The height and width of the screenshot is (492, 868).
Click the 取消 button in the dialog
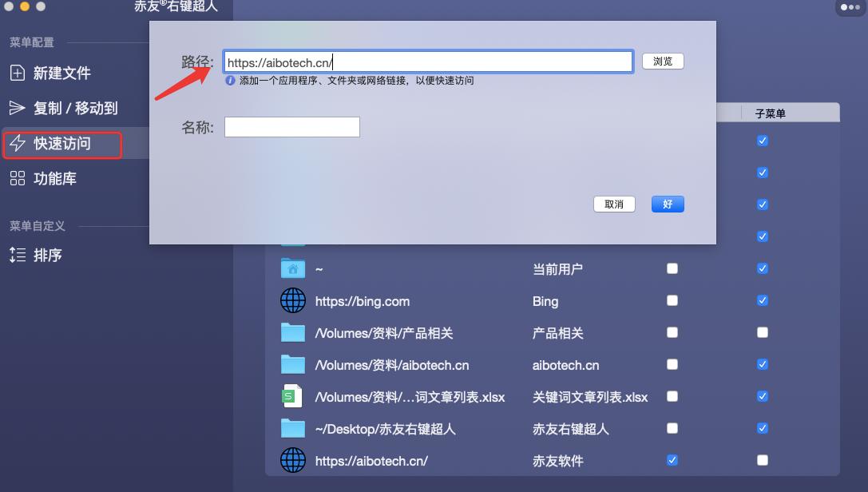coord(614,204)
